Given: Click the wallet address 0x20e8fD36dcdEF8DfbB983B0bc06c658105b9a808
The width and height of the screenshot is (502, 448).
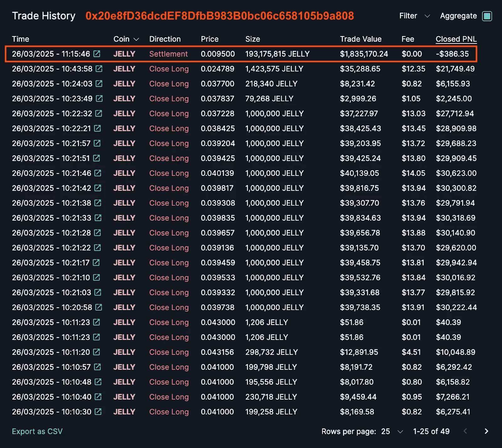Looking at the screenshot, I should pos(220,16).
